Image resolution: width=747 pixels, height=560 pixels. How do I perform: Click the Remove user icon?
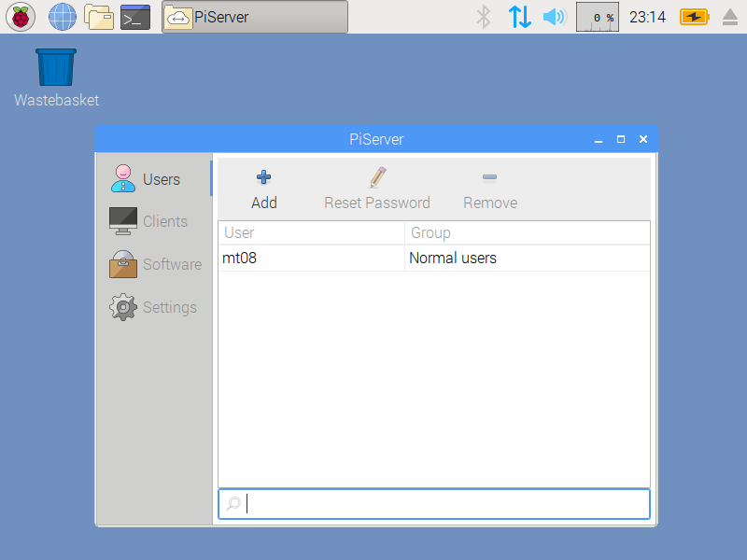click(x=489, y=177)
